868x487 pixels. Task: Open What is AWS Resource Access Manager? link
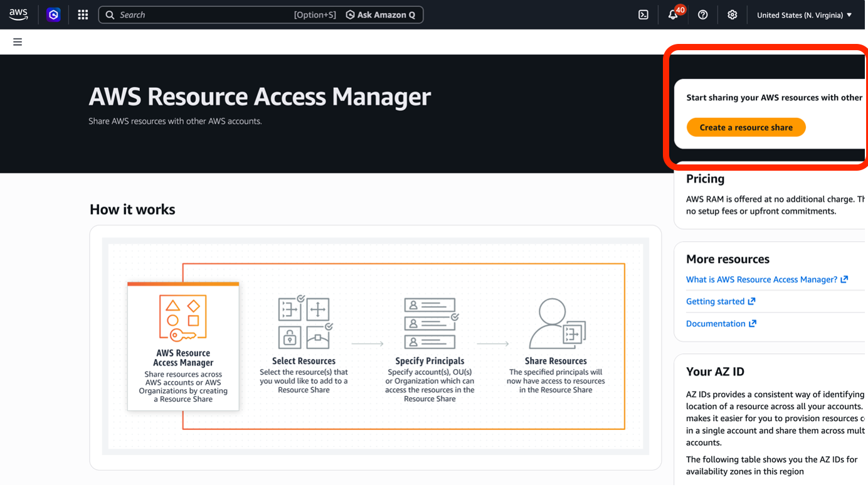pyautogui.click(x=766, y=279)
